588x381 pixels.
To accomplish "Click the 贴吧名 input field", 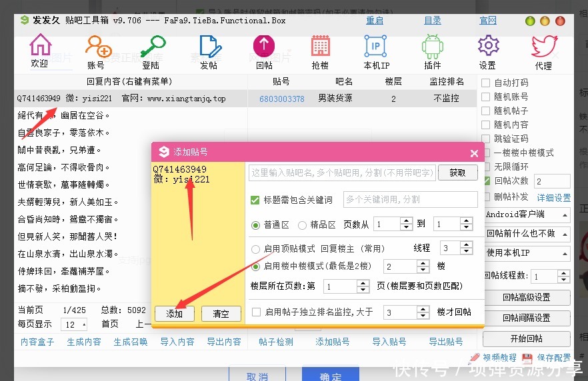I will point(343,173).
